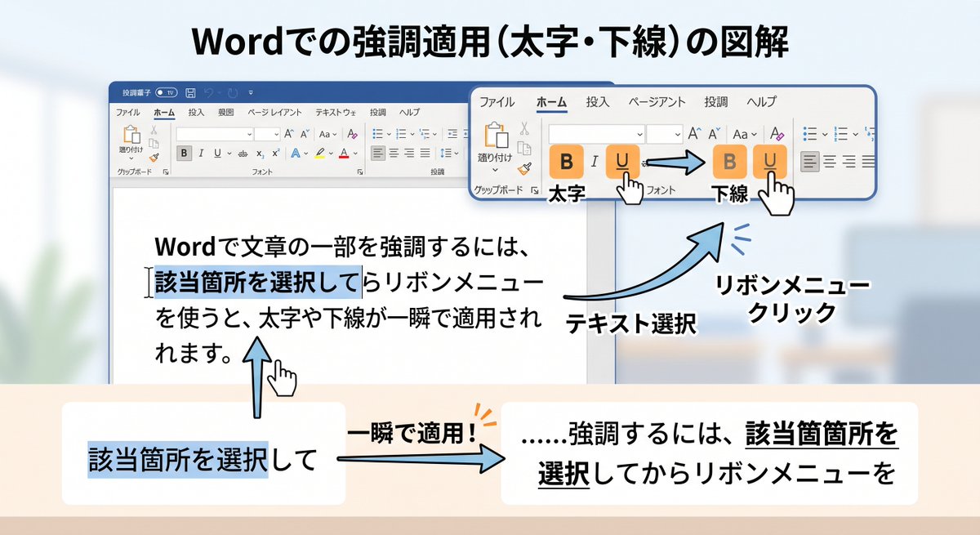Click Format Painter brush in the enlarged callout
The height and width of the screenshot is (535, 980).
(524, 169)
